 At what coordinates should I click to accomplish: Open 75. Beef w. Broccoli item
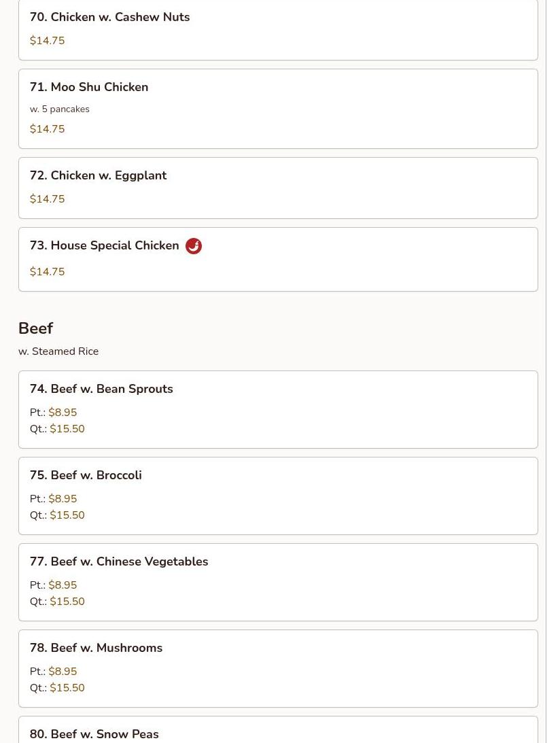278,496
